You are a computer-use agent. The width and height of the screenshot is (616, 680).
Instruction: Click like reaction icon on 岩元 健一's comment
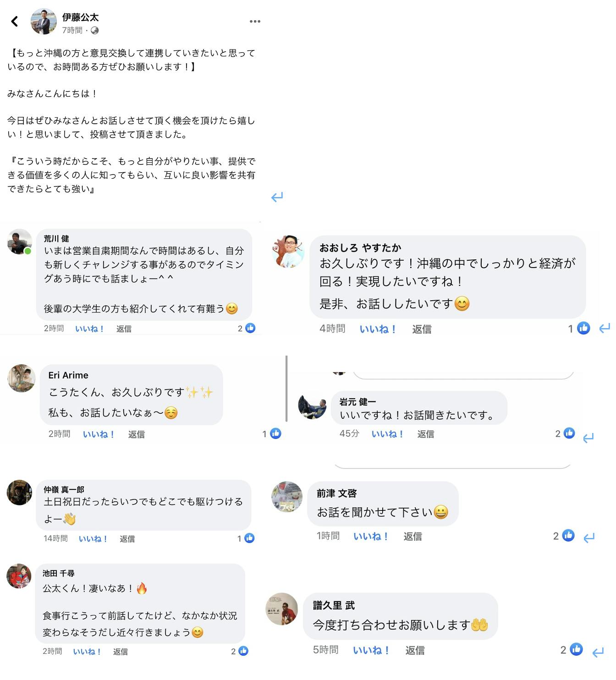pos(569,433)
